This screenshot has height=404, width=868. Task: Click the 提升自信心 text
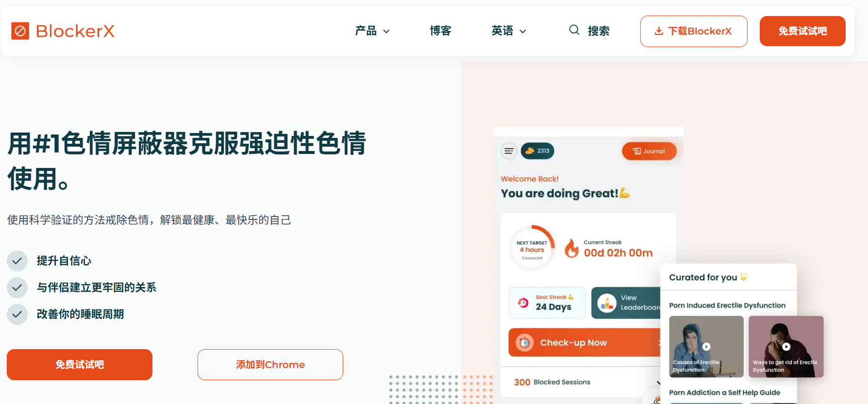point(64,261)
